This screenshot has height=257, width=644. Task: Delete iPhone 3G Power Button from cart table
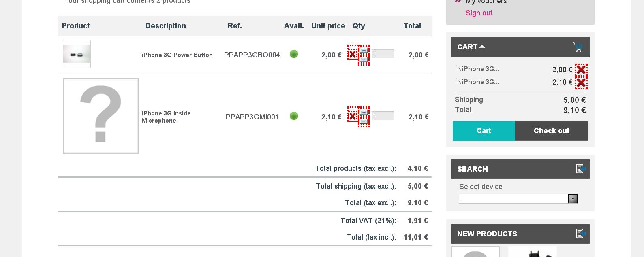tap(352, 54)
